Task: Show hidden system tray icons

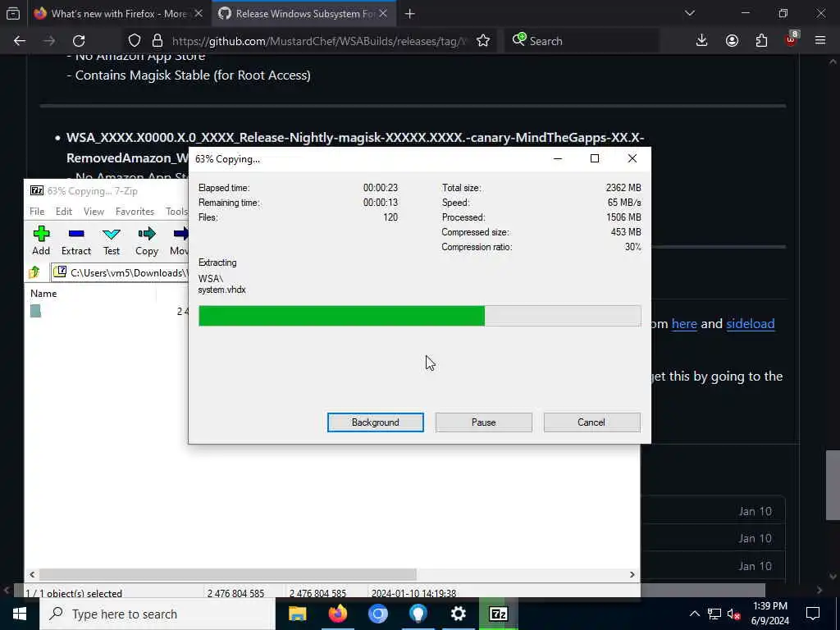Action: click(694, 614)
